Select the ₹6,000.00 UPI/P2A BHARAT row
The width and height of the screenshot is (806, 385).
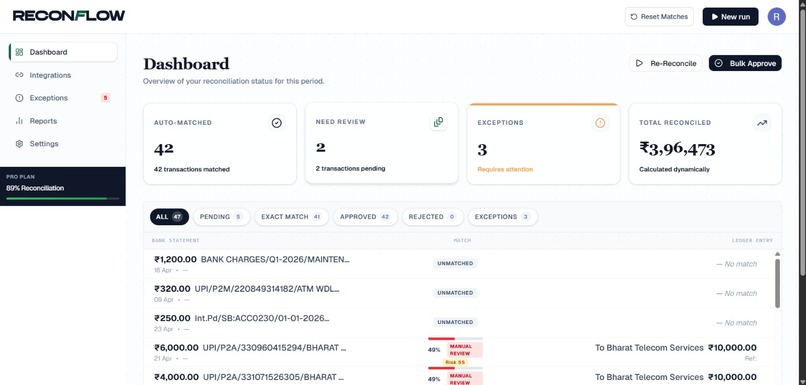tap(459, 352)
